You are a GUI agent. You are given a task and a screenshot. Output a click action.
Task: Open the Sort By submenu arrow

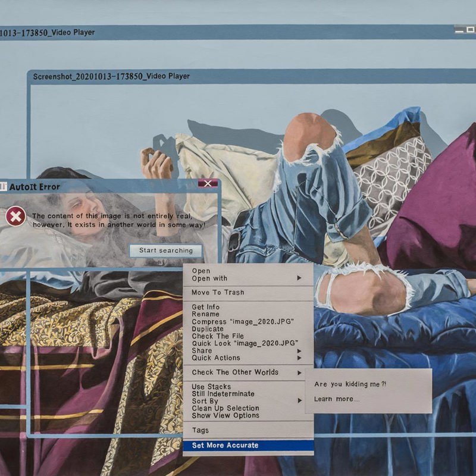[299, 401]
